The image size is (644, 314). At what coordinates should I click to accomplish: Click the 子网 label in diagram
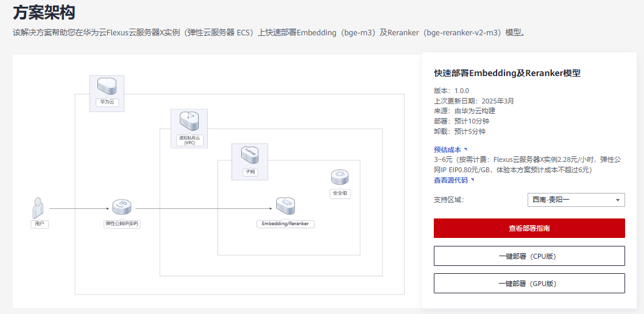[250, 172]
